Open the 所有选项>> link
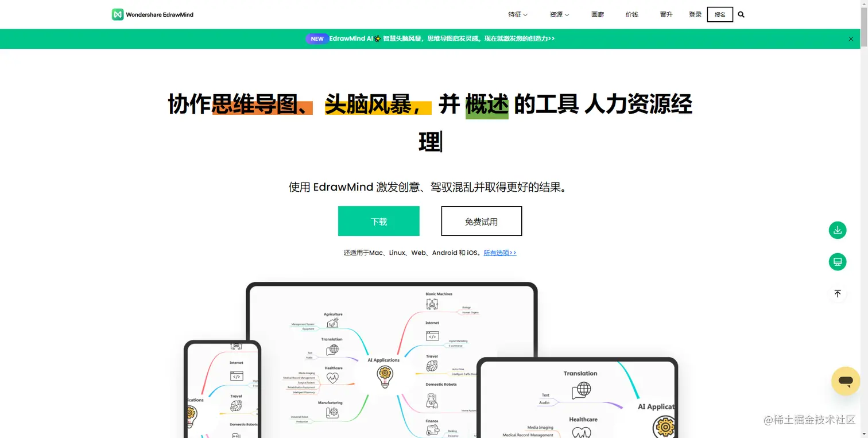Screen dimensions: 868x438 pos(500,253)
